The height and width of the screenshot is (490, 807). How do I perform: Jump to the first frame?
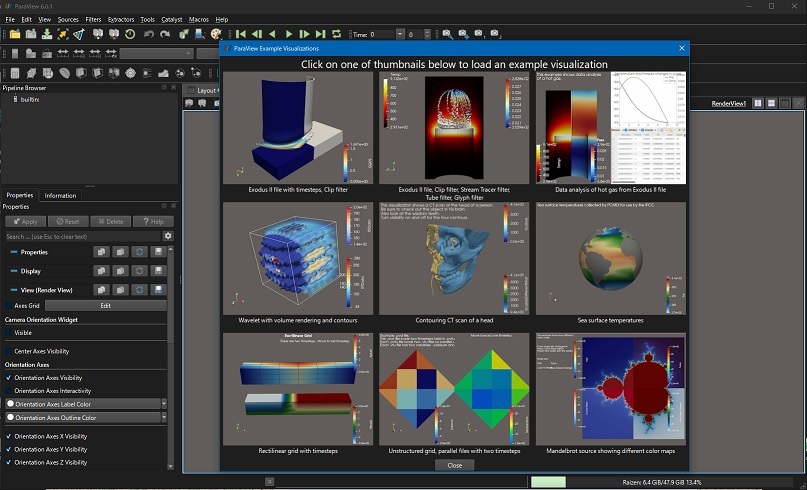click(241, 34)
